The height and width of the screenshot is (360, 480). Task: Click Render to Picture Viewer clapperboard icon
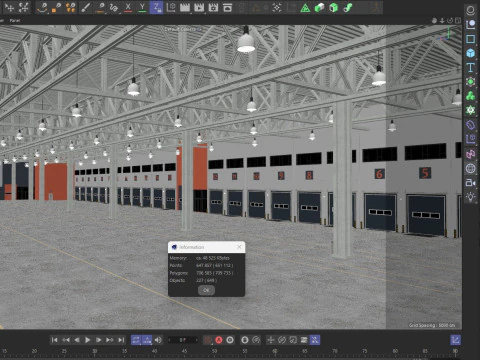[x=199, y=7]
